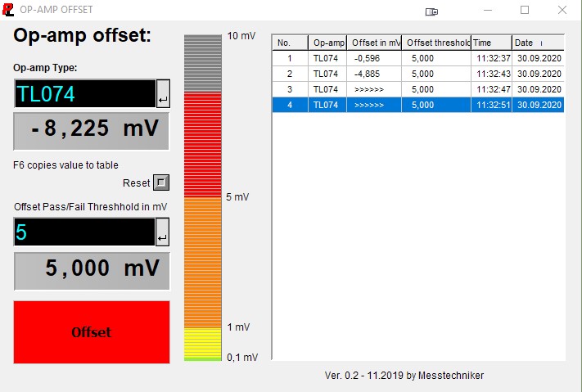This screenshot has width=582, height=392.
Task: Click the threshold input field showing 5
Action: click(84, 232)
